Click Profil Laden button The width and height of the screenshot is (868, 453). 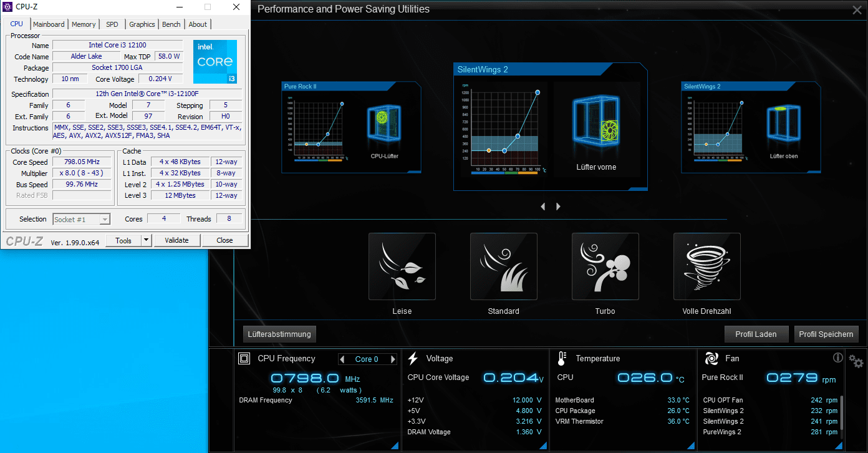(756, 334)
